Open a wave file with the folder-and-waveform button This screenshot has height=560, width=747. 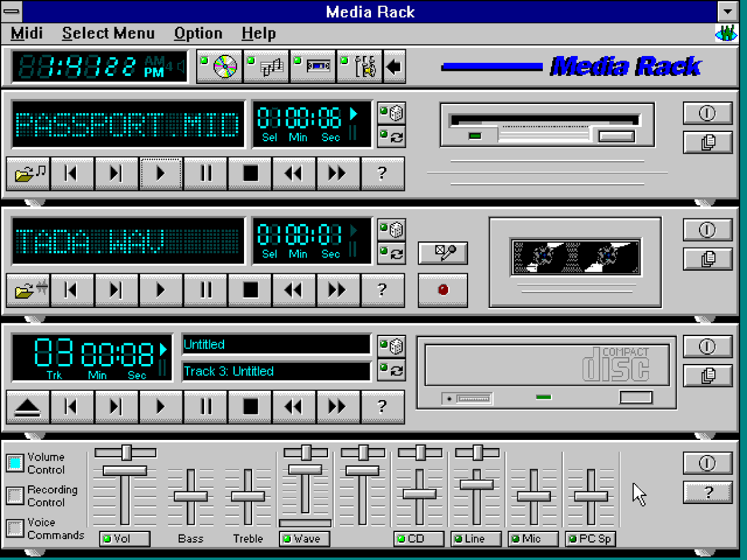(x=28, y=290)
